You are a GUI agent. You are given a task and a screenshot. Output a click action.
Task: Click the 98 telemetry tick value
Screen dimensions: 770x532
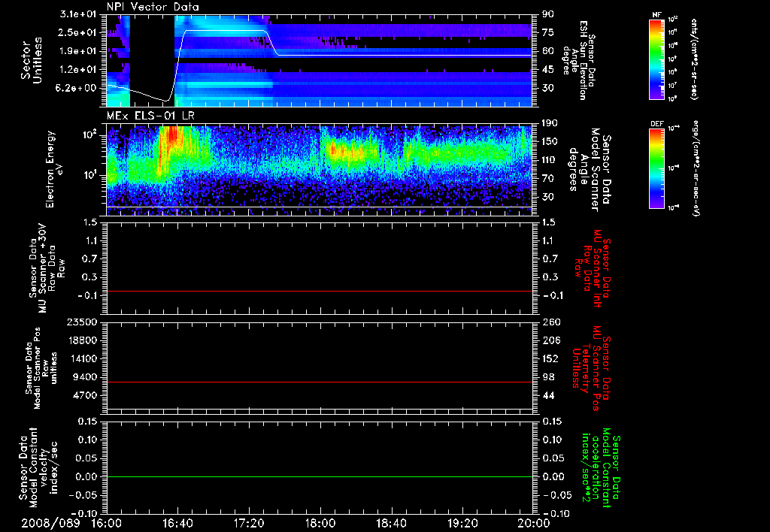click(x=547, y=377)
